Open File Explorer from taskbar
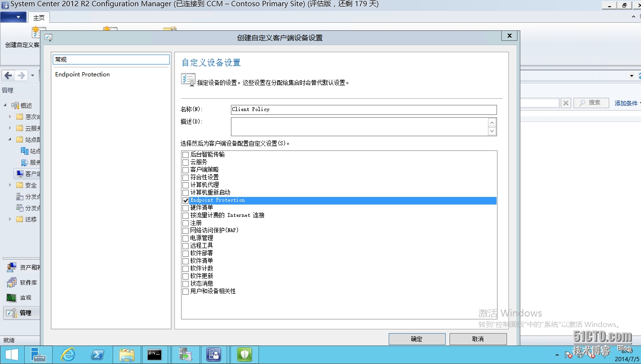This screenshot has height=364, width=641. [x=127, y=355]
